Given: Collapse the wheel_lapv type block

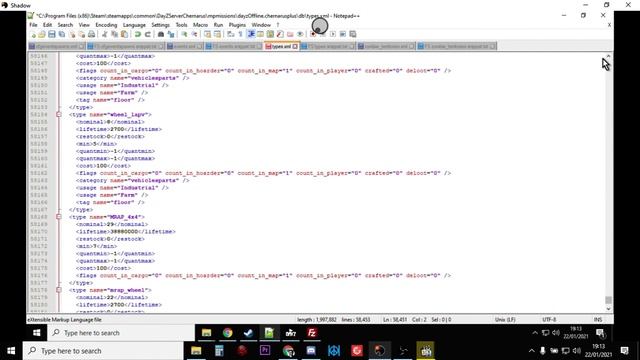Looking at the screenshot, I should click(x=58, y=115).
